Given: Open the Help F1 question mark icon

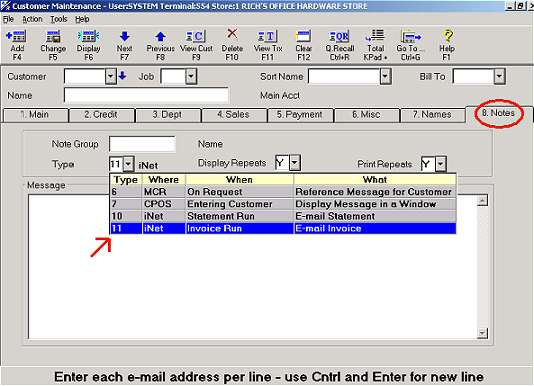Looking at the screenshot, I should point(447,36).
